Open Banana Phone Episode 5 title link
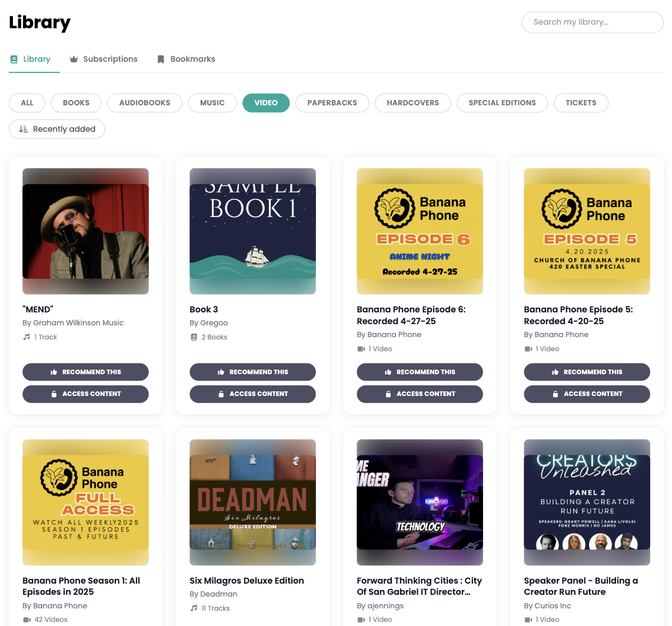Image resolution: width=672 pixels, height=626 pixels. click(578, 315)
